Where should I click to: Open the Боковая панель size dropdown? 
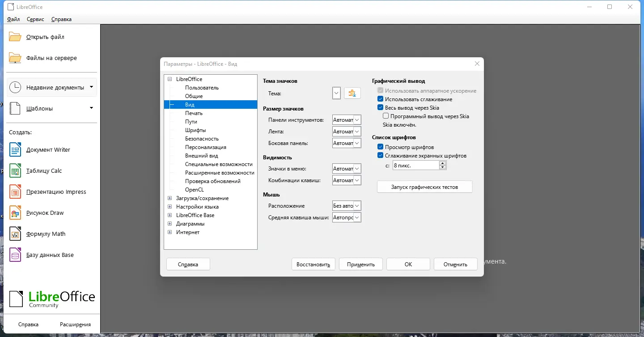coord(347,143)
